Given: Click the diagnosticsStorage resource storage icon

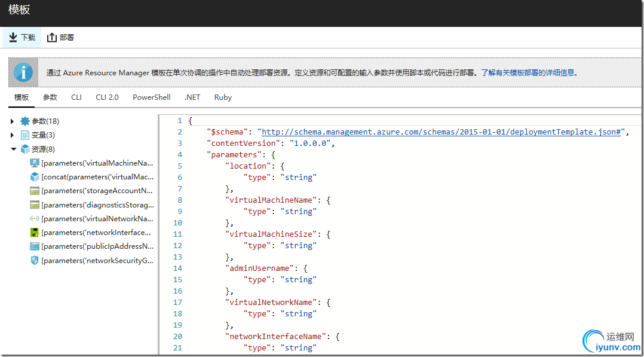Looking at the screenshot, I should pos(35,205).
